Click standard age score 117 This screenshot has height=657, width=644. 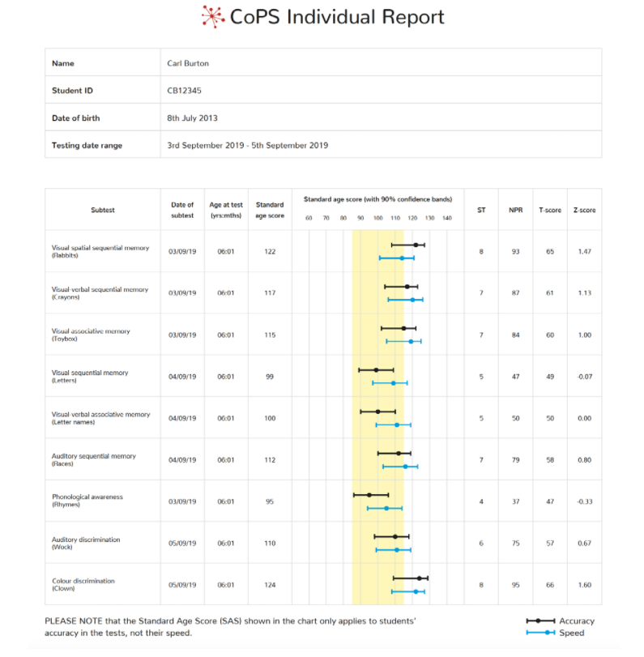(270, 293)
